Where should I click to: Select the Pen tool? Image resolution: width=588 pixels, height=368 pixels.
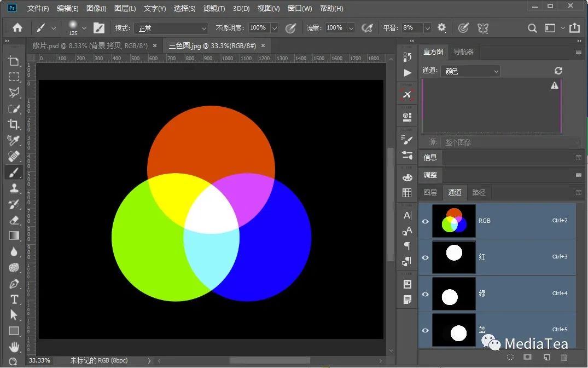(14, 284)
